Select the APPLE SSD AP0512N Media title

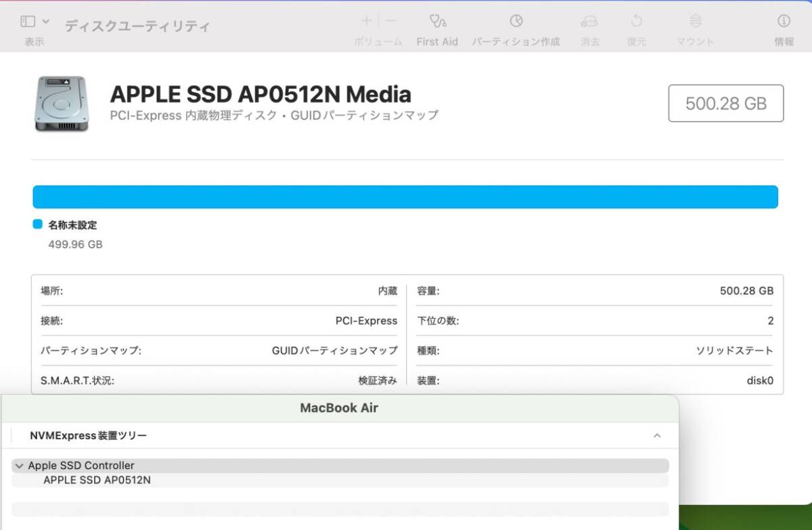pos(261,93)
